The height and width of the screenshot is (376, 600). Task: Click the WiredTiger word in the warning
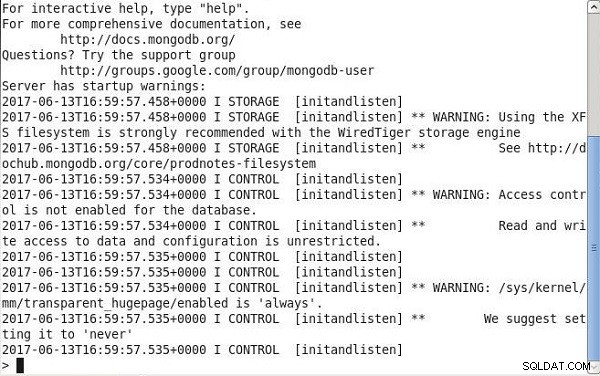pyautogui.click(x=374, y=133)
